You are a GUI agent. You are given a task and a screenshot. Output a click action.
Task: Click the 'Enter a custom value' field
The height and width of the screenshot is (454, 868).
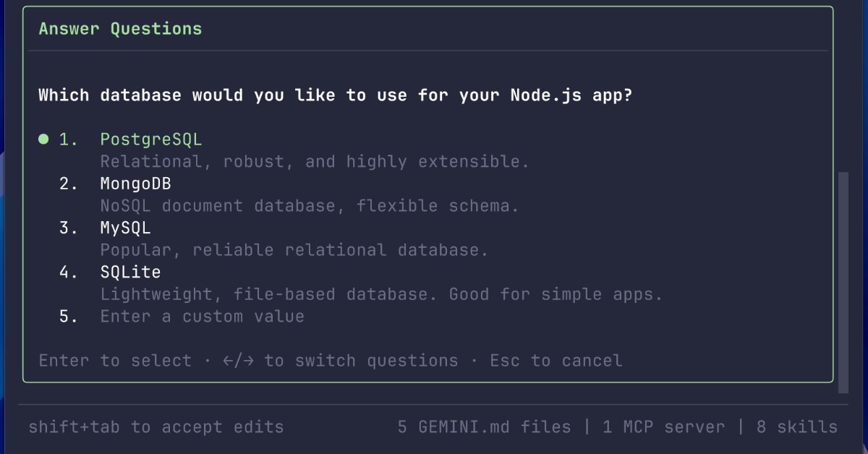click(202, 317)
